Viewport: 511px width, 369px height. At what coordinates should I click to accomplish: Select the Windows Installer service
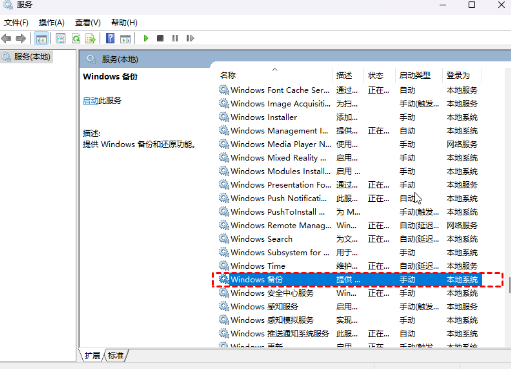[350, 117]
